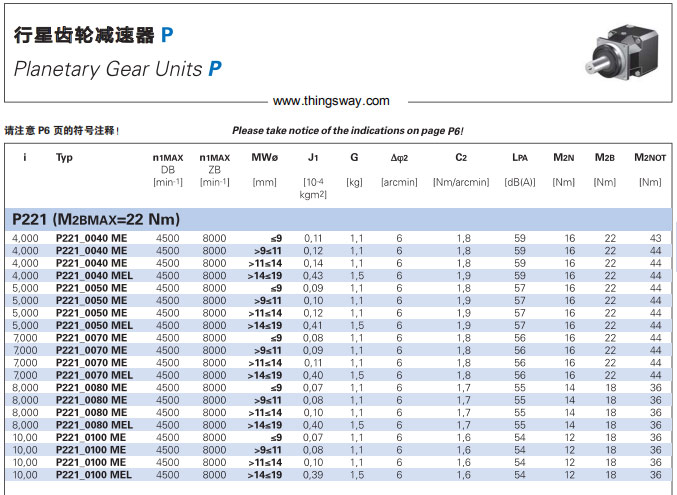Click the J1 column header
The image size is (677, 495).
(313, 157)
